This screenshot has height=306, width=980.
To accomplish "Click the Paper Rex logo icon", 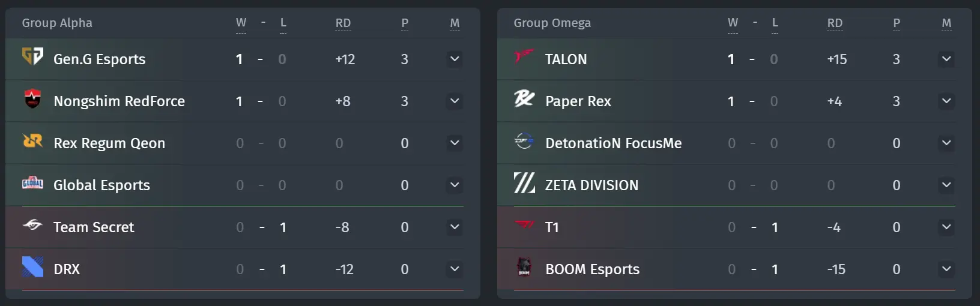I will click(x=524, y=98).
